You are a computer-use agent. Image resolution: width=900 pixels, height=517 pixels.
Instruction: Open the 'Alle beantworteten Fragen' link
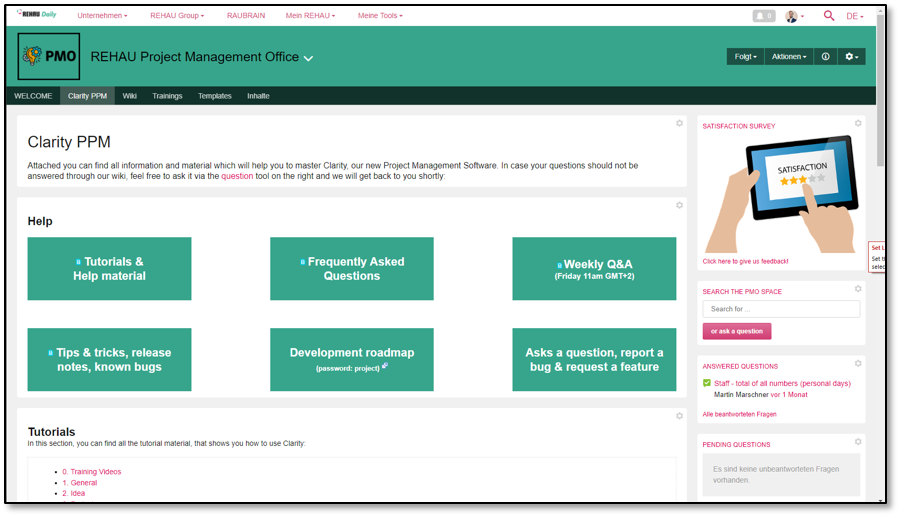point(739,414)
